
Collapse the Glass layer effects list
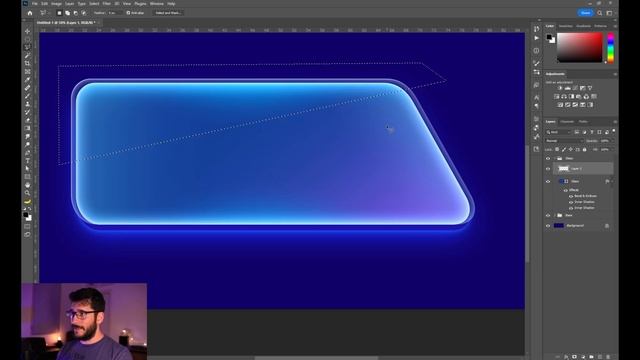(611, 182)
